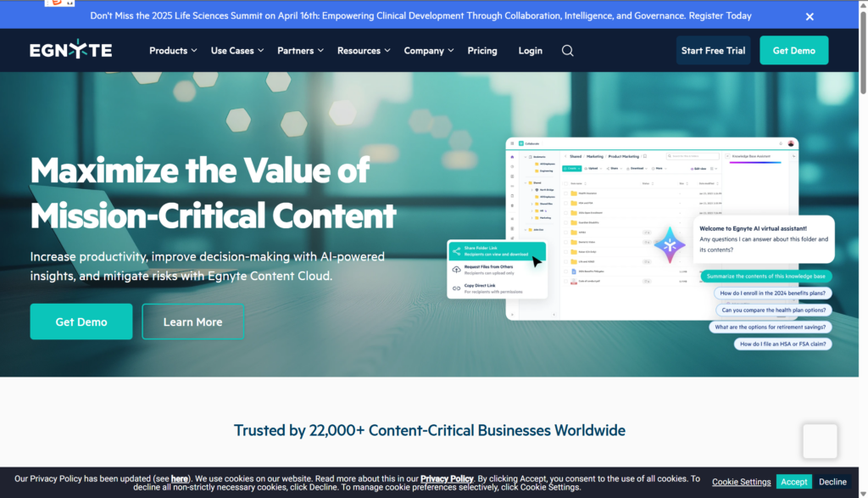Click Get Demo button in header
The width and height of the screenshot is (868, 498).
793,51
